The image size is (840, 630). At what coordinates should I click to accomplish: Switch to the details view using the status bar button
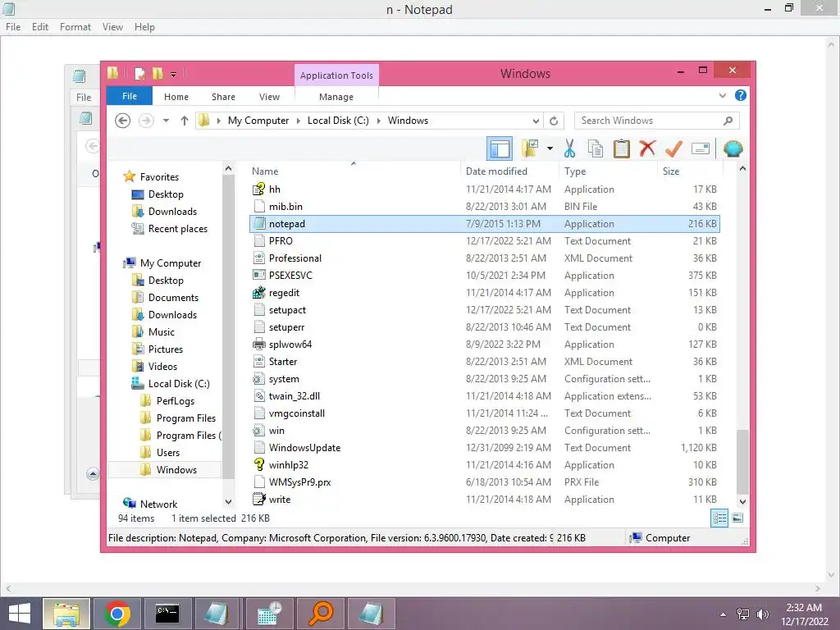coord(719,518)
